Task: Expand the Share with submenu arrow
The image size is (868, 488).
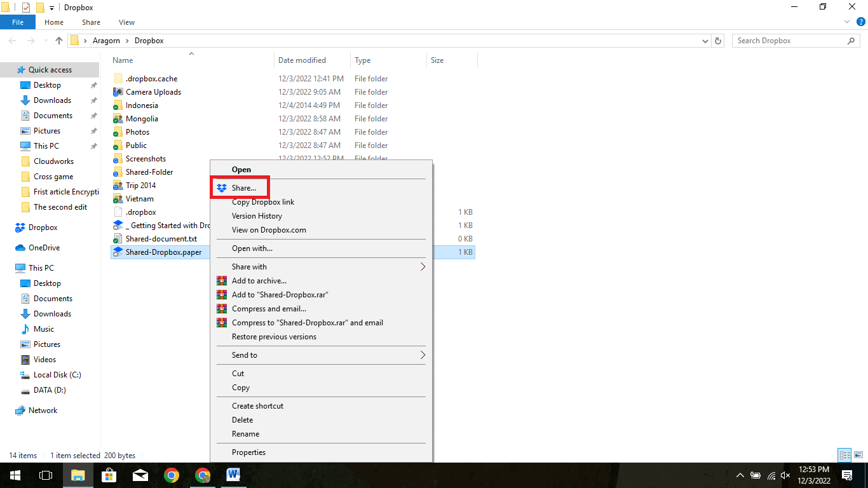Action: 423,267
